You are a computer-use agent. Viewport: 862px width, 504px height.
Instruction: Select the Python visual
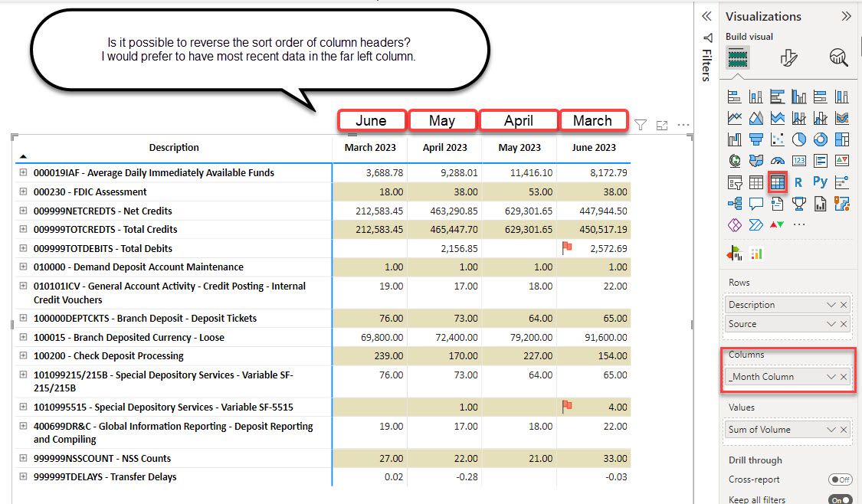coord(820,182)
